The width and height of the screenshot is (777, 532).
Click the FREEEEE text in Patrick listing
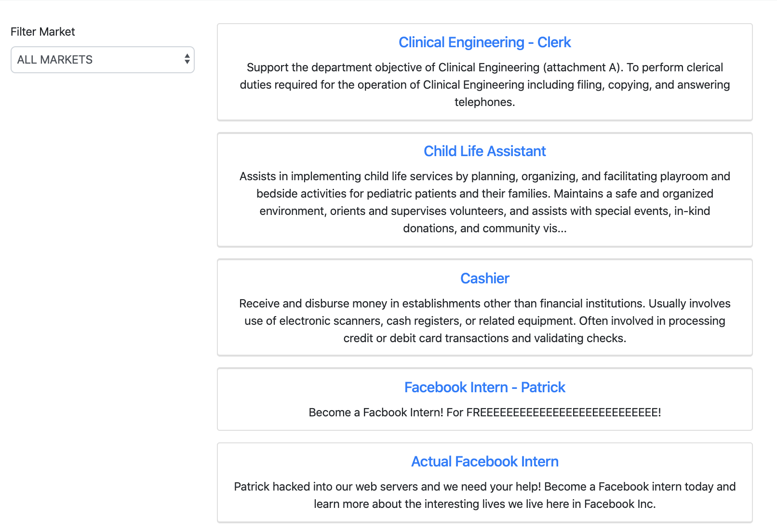point(563,412)
